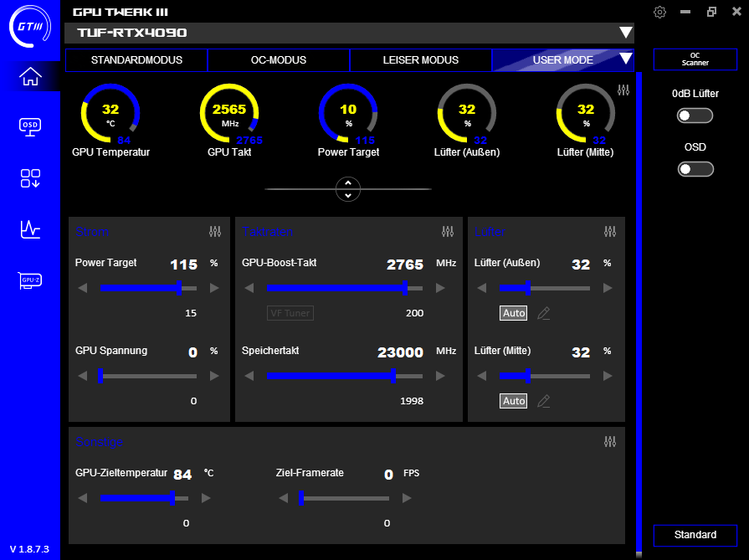This screenshot has width=749, height=560.
Task: Click the Ziel-Framerate slider
Action: pyautogui.click(x=345, y=498)
